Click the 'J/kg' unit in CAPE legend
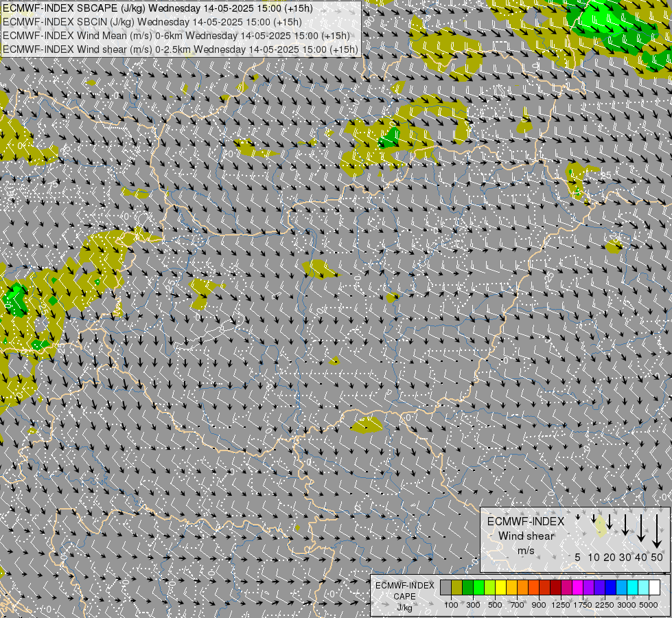Screen dimensions: 672x618 pos(404,608)
